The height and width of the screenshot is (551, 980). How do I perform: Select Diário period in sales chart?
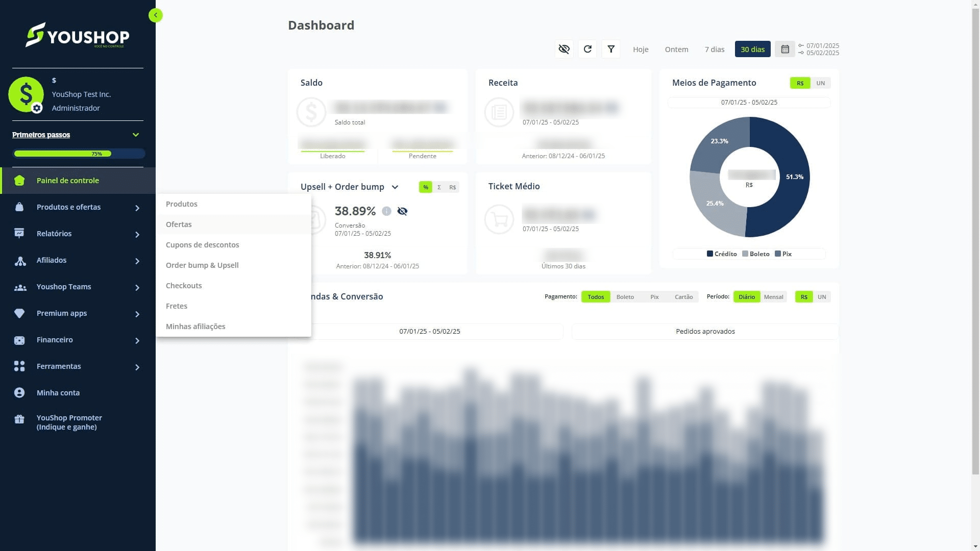click(747, 297)
